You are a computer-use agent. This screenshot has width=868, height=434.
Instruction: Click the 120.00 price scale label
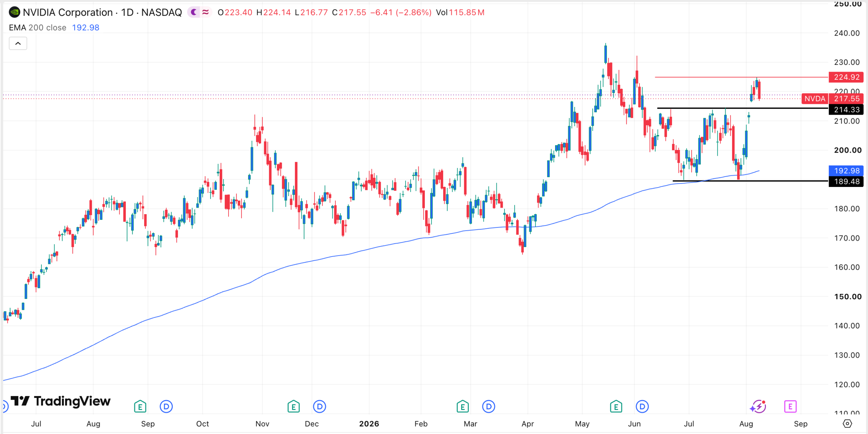847,385
